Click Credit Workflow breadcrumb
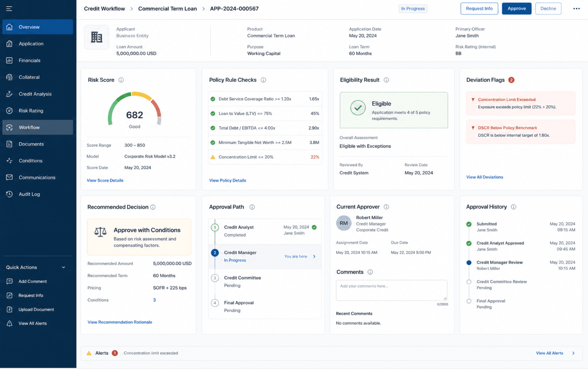Viewport: 588px width, 369px height. pyautogui.click(x=104, y=9)
